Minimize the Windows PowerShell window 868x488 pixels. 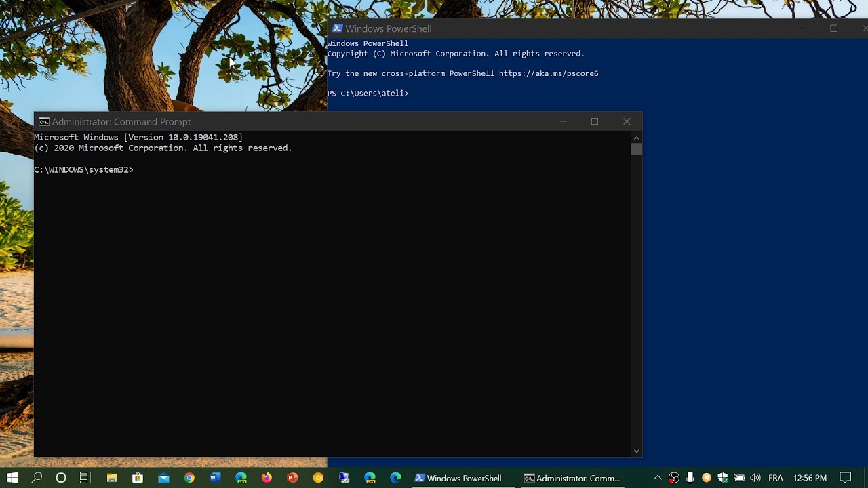click(x=802, y=28)
